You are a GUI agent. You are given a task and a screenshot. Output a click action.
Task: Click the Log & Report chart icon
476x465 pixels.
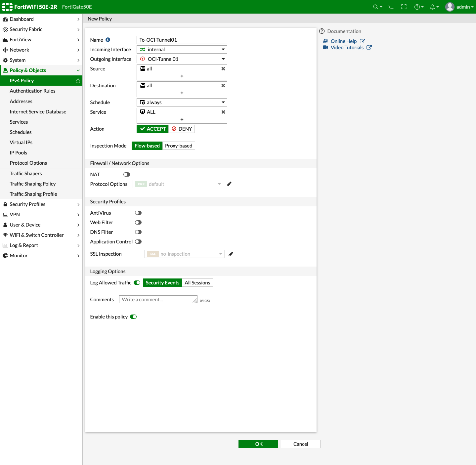[5, 245]
